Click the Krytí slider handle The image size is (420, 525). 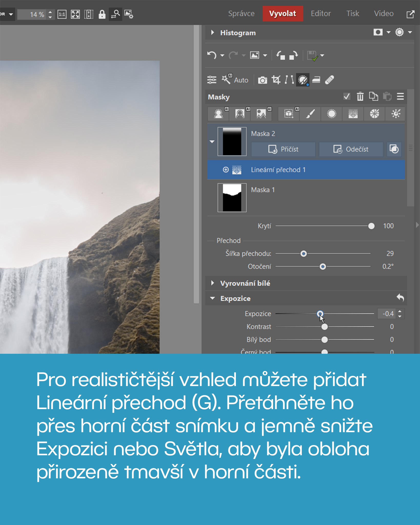coord(371,226)
